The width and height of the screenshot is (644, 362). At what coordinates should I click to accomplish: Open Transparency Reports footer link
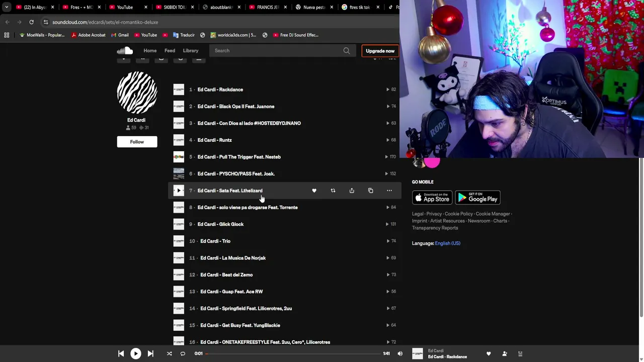pos(435,228)
